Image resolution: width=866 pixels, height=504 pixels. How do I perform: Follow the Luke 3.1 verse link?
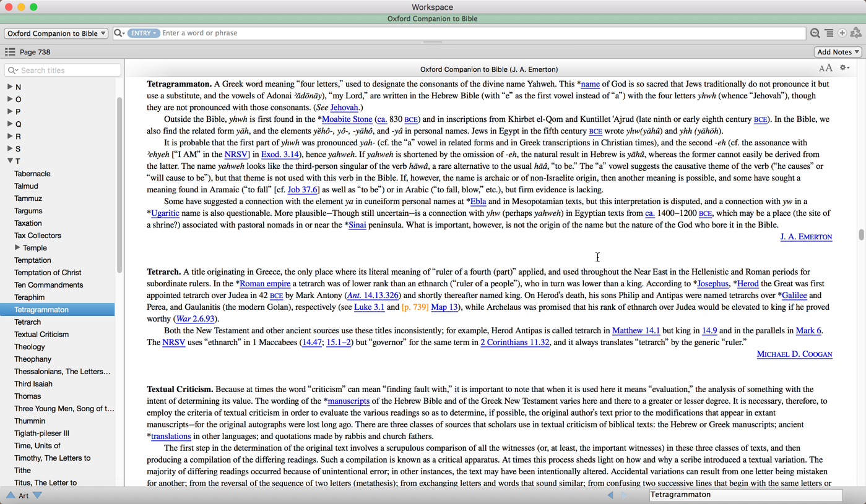tap(369, 307)
